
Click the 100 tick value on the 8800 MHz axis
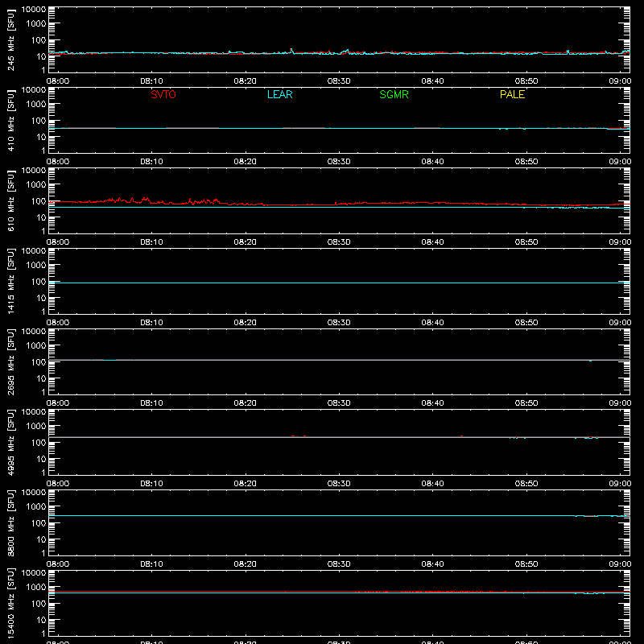[x=39, y=523]
